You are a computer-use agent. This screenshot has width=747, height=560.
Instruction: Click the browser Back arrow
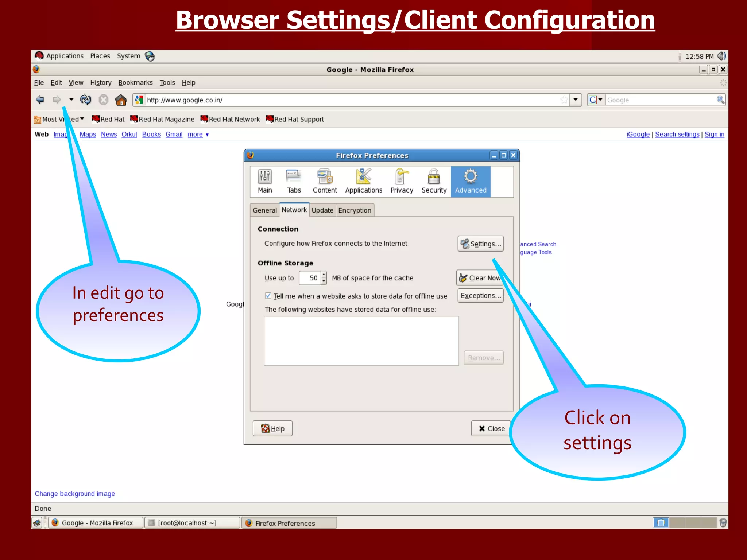pos(40,100)
